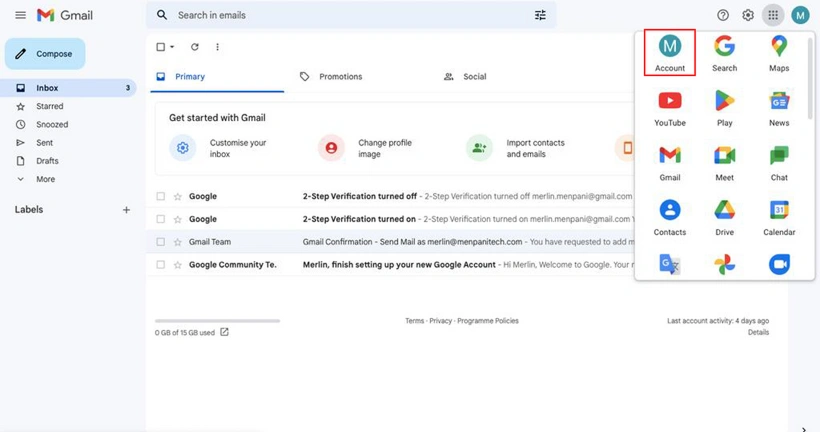Star the 2-Step Verification turned on email
The height and width of the screenshot is (432, 820).
click(x=178, y=219)
